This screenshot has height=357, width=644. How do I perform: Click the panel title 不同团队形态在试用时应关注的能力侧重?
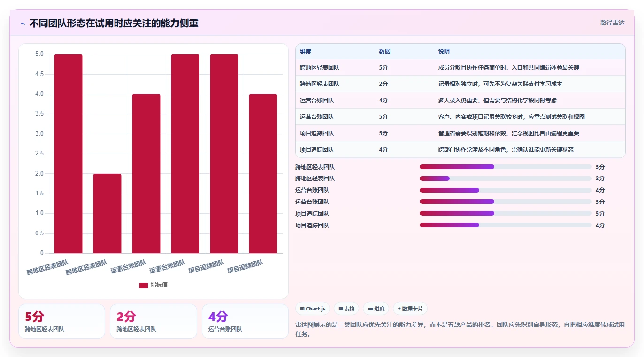point(114,23)
